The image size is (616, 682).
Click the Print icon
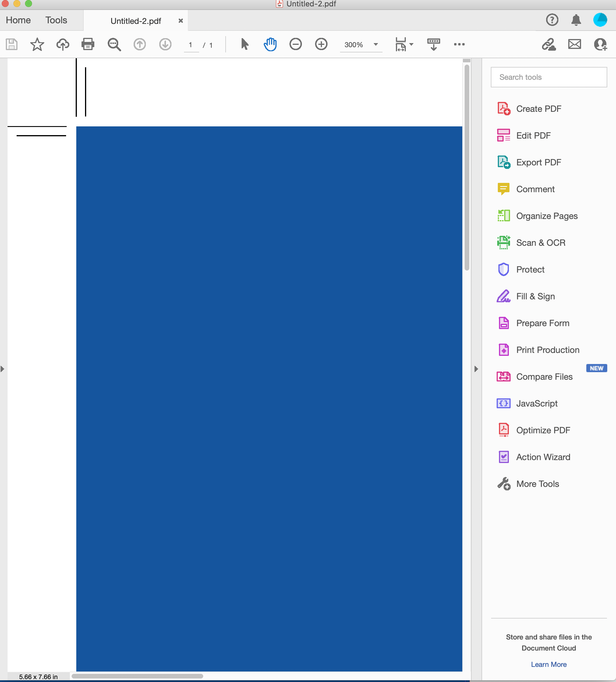88,44
